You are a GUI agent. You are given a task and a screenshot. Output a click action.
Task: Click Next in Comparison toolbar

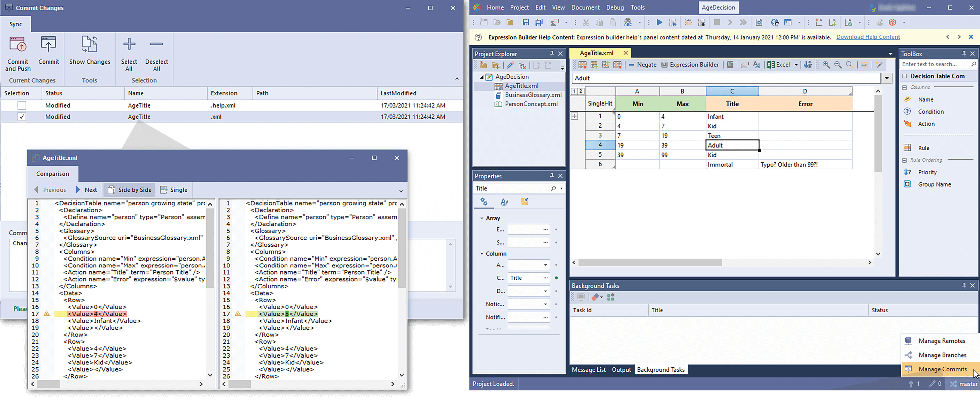(x=86, y=190)
